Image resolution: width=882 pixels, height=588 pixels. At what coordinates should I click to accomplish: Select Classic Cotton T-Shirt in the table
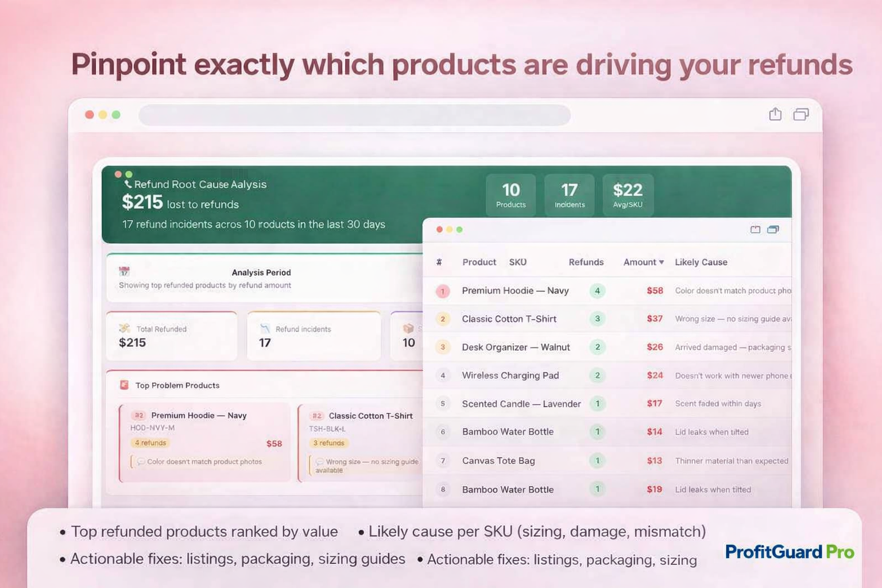tap(509, 319)
